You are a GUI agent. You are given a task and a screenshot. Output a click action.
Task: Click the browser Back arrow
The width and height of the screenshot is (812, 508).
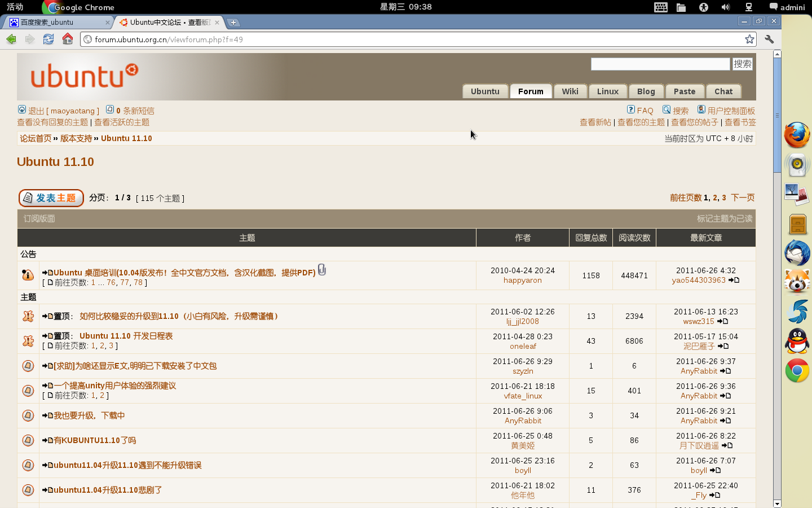click(x=11, y=39)
